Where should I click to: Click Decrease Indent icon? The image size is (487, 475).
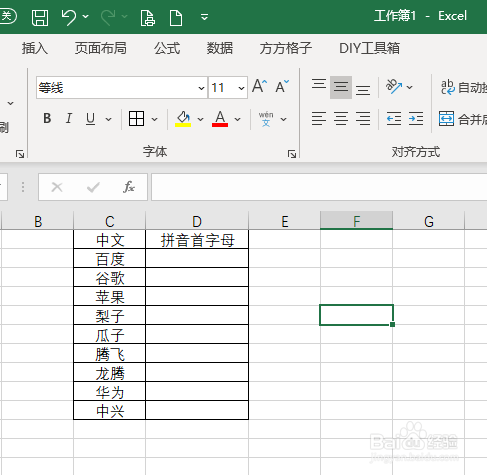pos(394,118)
